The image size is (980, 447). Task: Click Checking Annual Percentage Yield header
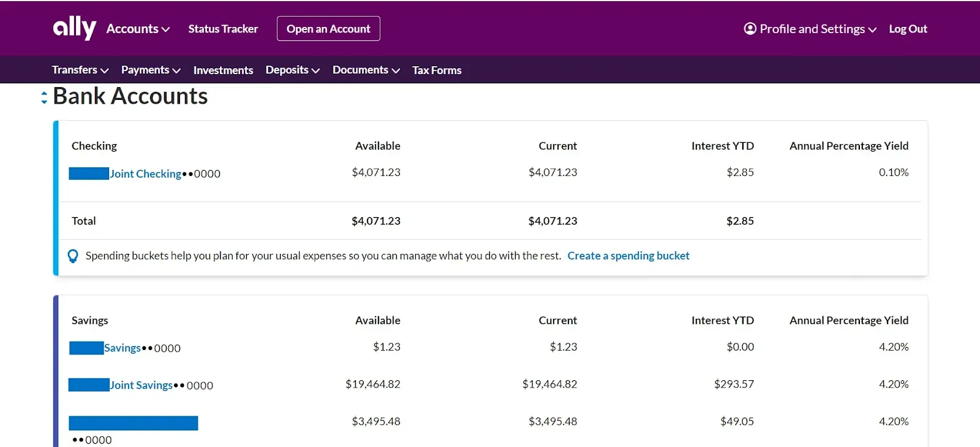[849, 146]
